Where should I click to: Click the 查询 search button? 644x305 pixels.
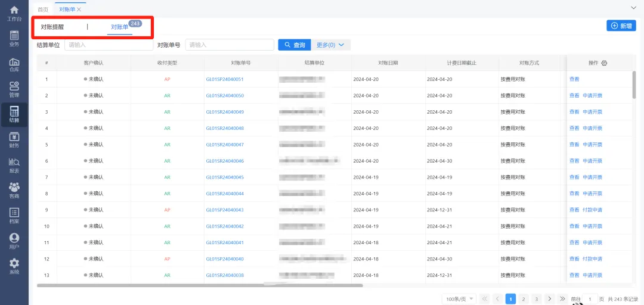click(x=294, y=45)
